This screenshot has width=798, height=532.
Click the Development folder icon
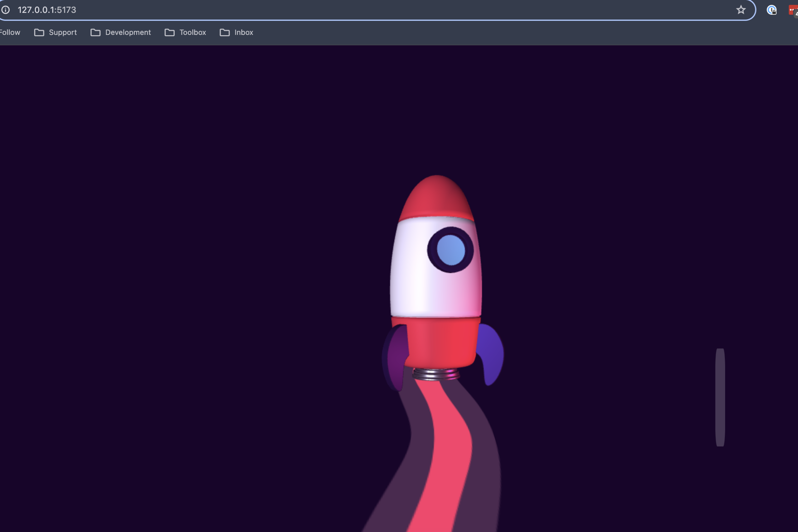(95, 33)
